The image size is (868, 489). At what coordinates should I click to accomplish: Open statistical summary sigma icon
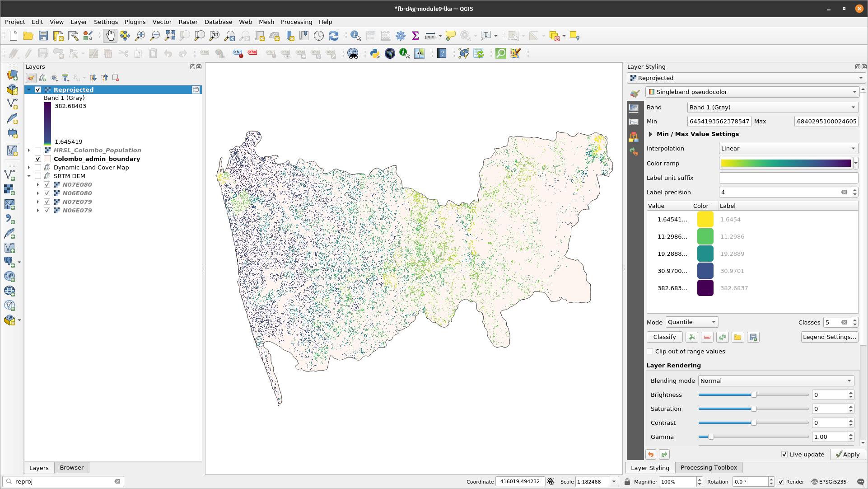pos(415,36)
